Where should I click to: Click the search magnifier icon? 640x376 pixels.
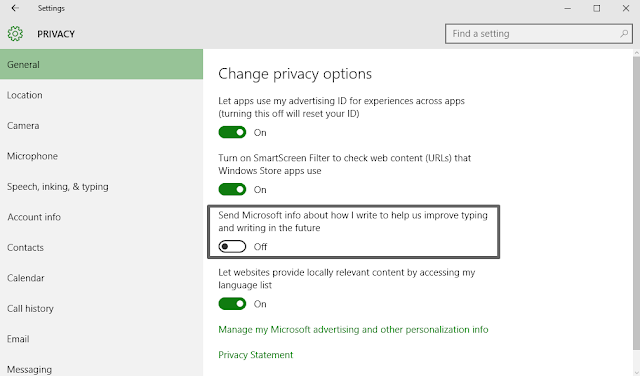pyautogui.click(x=624, y=33)
